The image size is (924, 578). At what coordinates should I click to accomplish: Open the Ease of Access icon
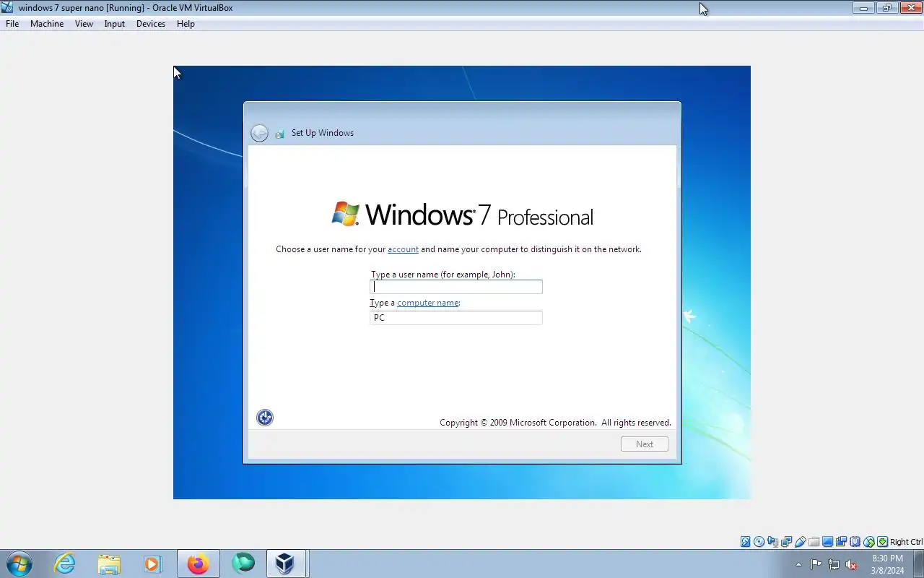point(265,418)
